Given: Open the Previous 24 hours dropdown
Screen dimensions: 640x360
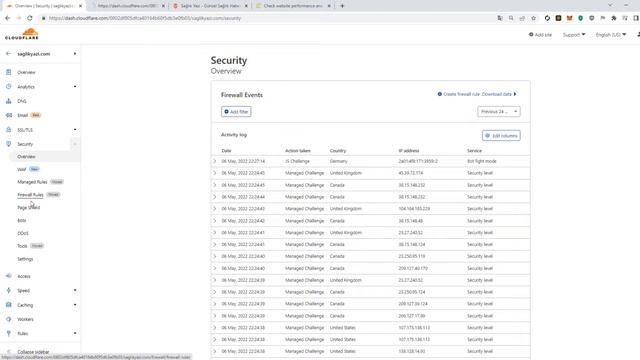Looking at the screenshot, I should pos(499,111).
